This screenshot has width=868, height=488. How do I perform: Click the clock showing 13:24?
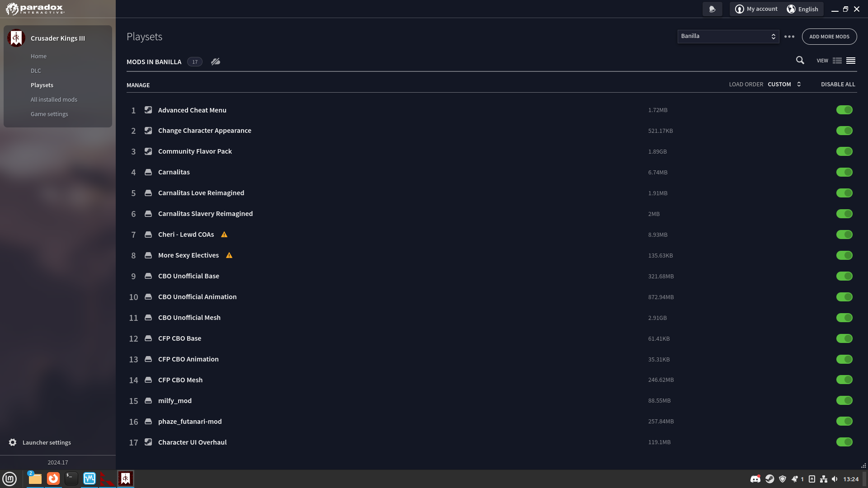[x=851, y=479]
